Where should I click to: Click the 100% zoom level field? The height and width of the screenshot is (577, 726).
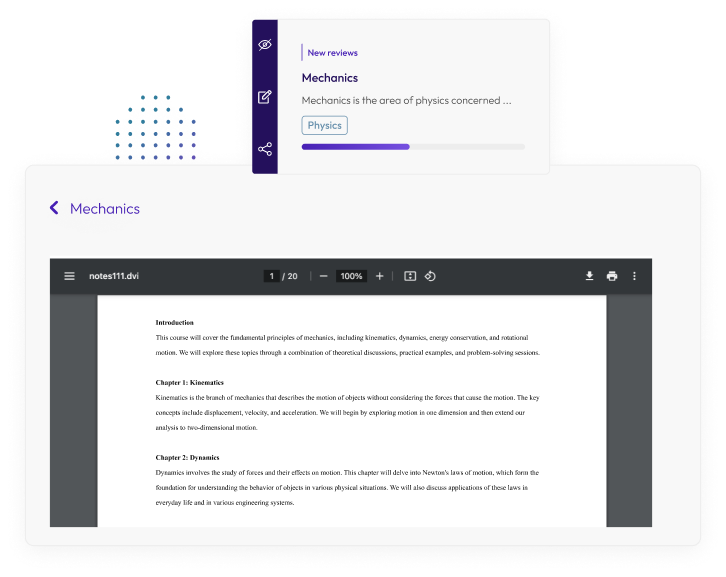pyautogui.click(x=351, y=276)
